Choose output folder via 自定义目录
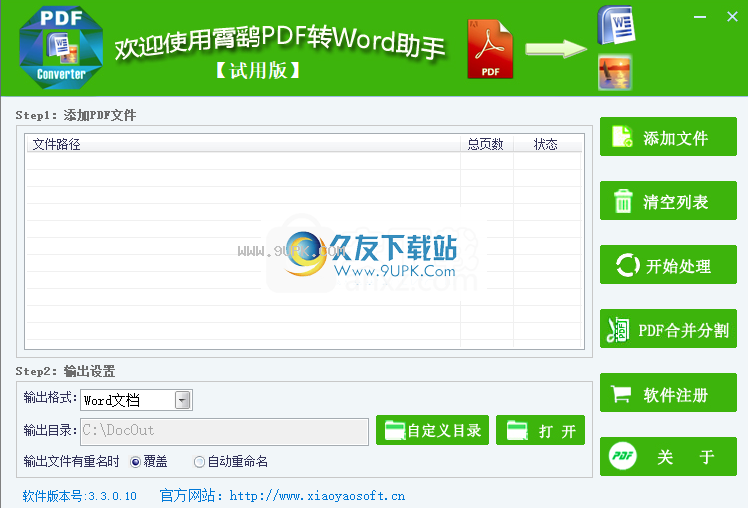 [432, 430]
